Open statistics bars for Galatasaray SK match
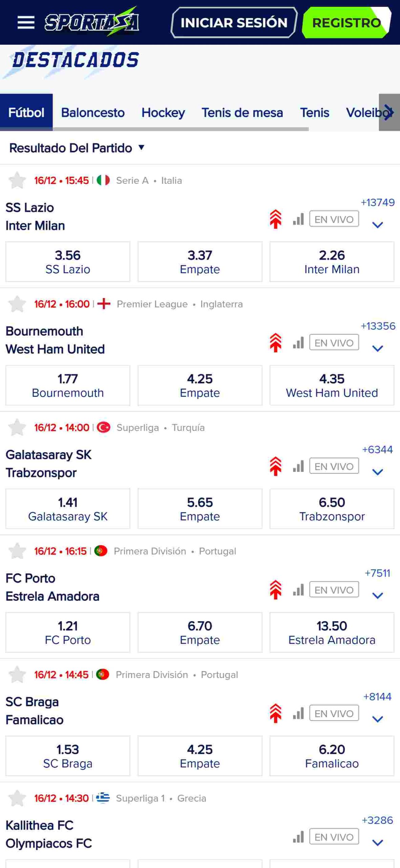 point(298,466)
